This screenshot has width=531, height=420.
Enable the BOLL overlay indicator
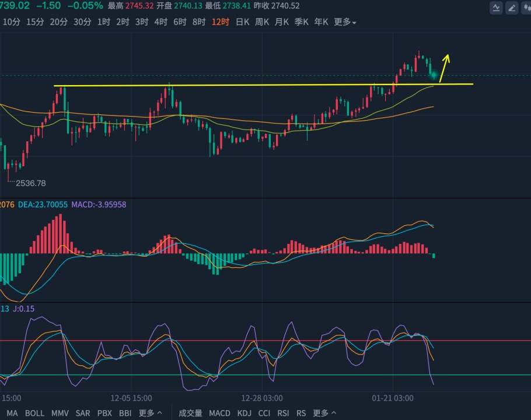34,413
